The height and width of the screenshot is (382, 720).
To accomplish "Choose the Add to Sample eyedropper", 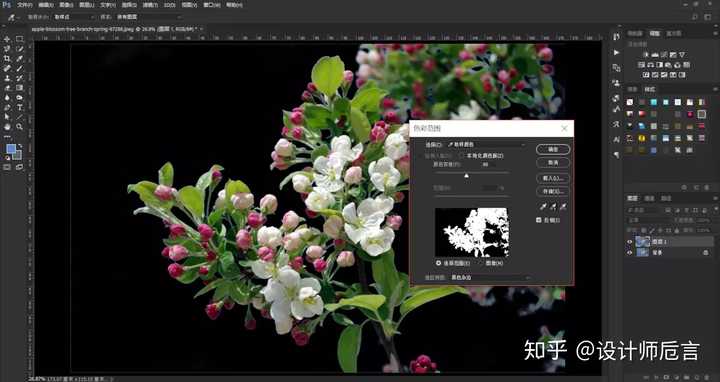I will coord(553,207).
